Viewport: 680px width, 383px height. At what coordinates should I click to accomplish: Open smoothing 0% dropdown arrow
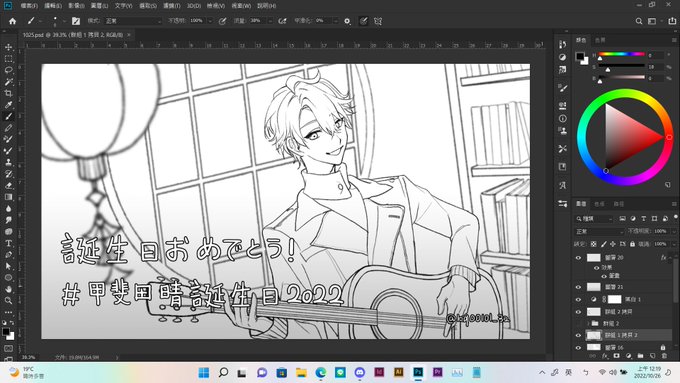(x=335, y=21)
